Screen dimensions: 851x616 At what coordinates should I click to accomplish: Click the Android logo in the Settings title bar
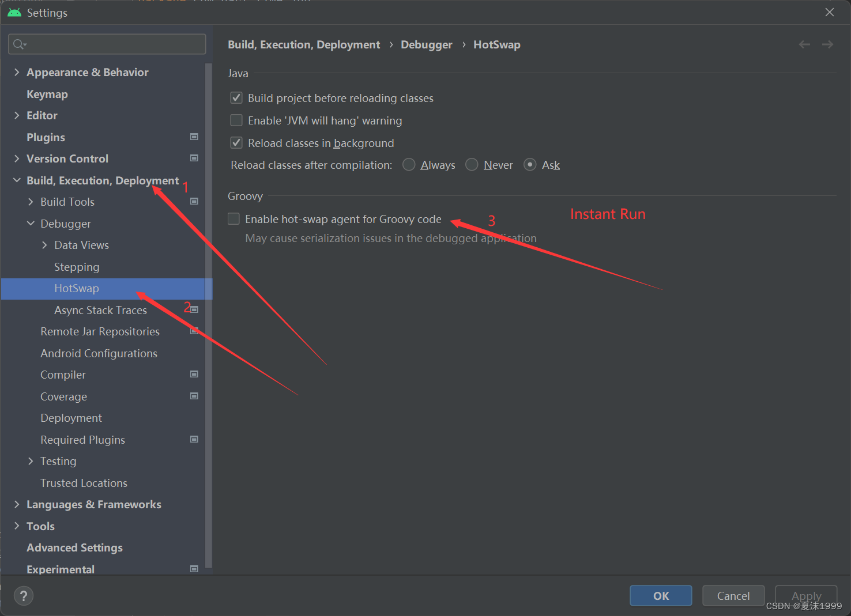(14, 12)
